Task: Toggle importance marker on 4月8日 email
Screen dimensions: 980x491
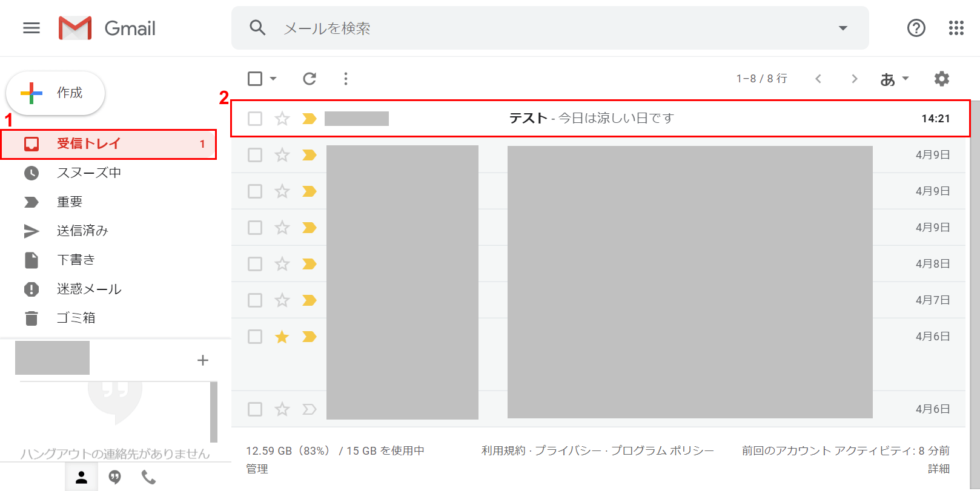Action: 310,264
